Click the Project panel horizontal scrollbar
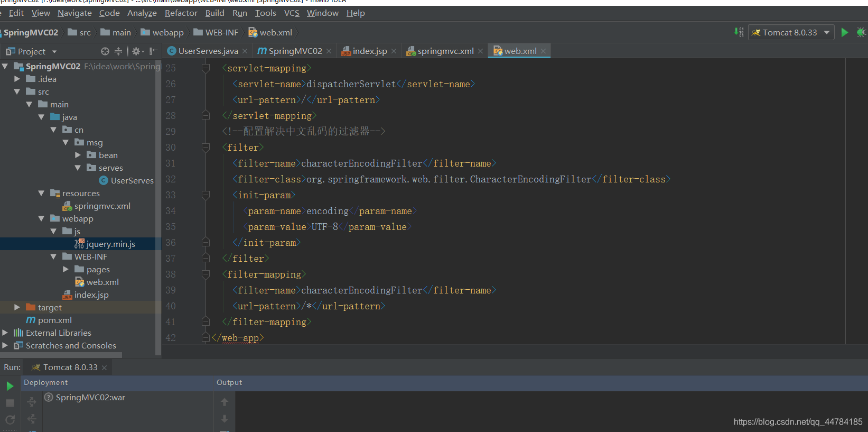 click(x=61, y=355)
